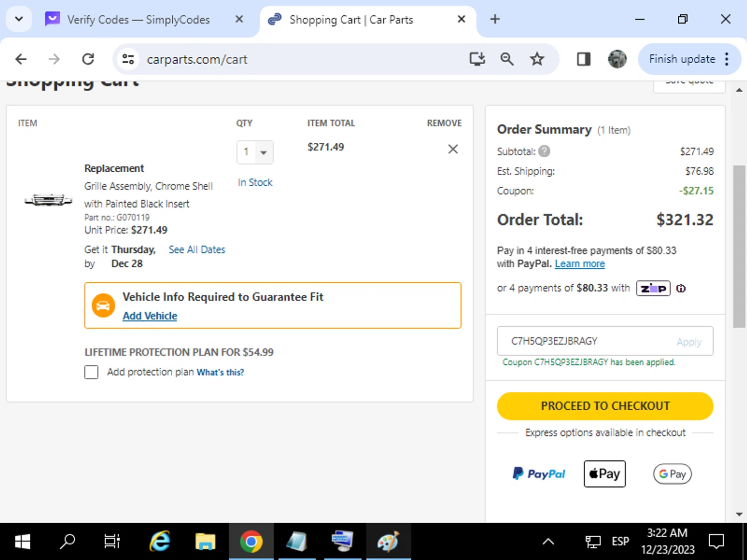Click the coupon Apply button
This screenshot has height=560, width=747.
[689, 341]
